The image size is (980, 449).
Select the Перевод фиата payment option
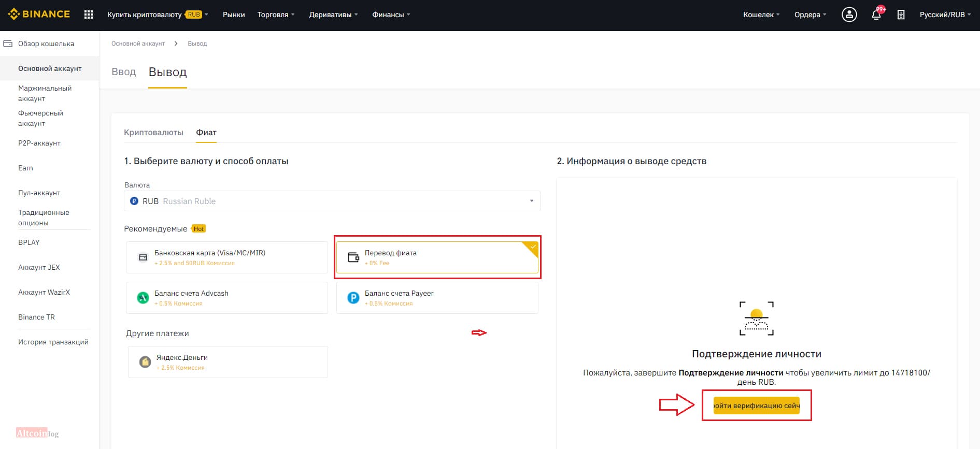(437, 257)
